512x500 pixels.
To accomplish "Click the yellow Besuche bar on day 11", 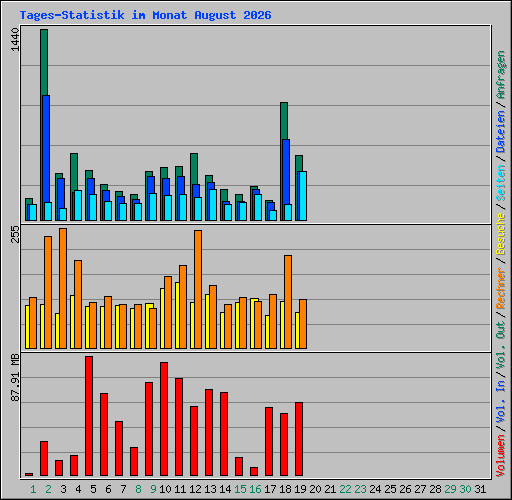I will pos(177,315).
